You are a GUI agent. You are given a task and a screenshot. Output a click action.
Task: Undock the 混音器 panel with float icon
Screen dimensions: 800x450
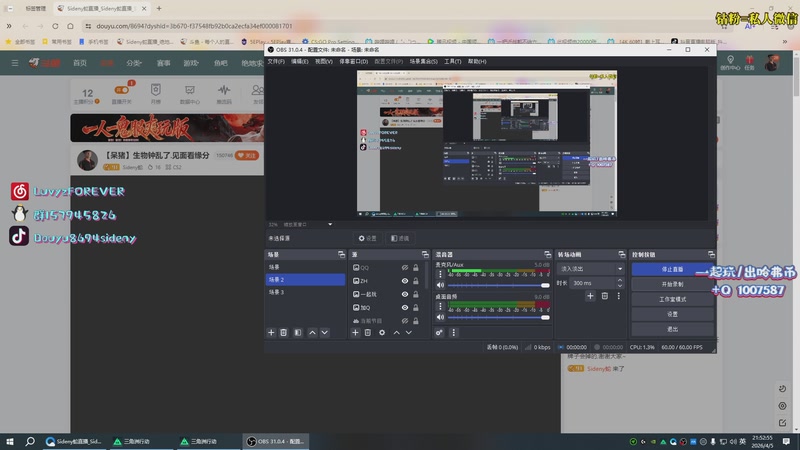(x=547, y=254)
